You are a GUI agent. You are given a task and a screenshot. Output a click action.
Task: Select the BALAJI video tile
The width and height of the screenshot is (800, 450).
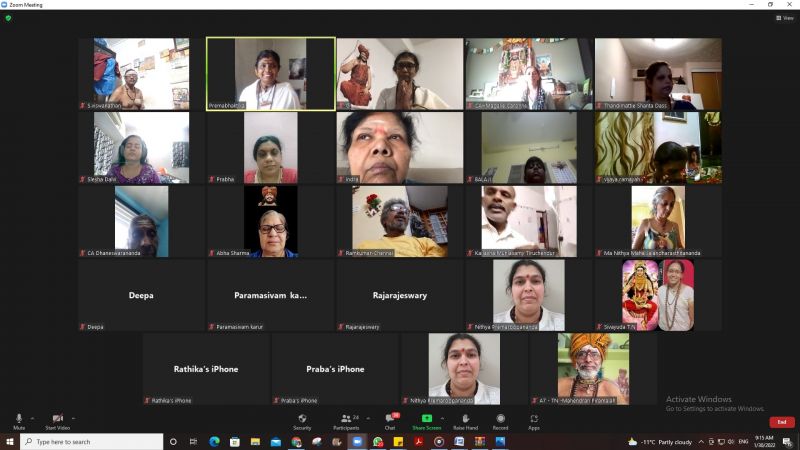click(x=529, y=148)
